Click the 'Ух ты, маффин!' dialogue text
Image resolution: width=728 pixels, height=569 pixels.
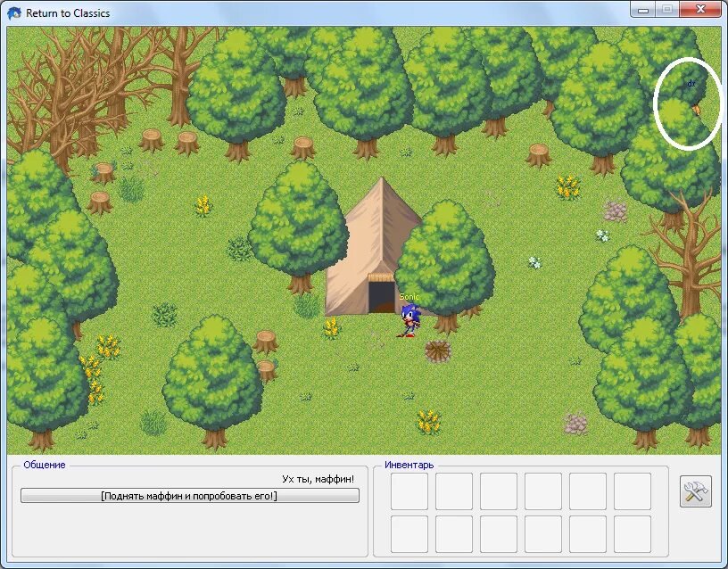point(318,479)
